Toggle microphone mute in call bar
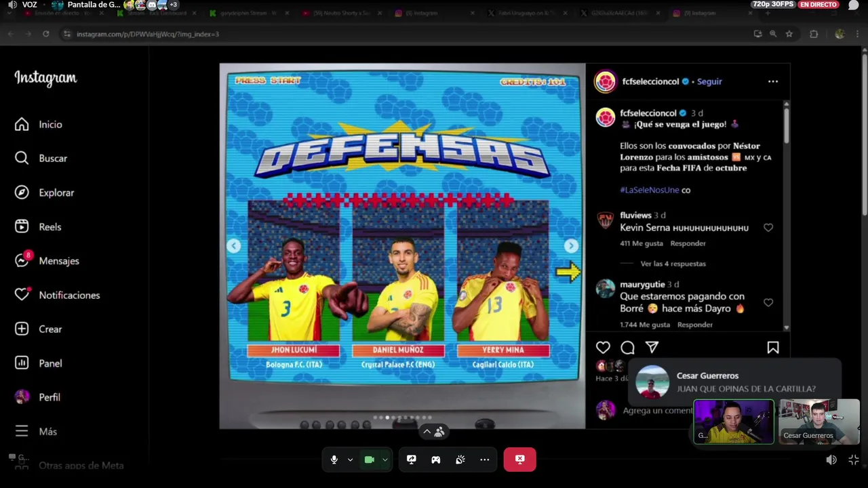 (334, 460)
